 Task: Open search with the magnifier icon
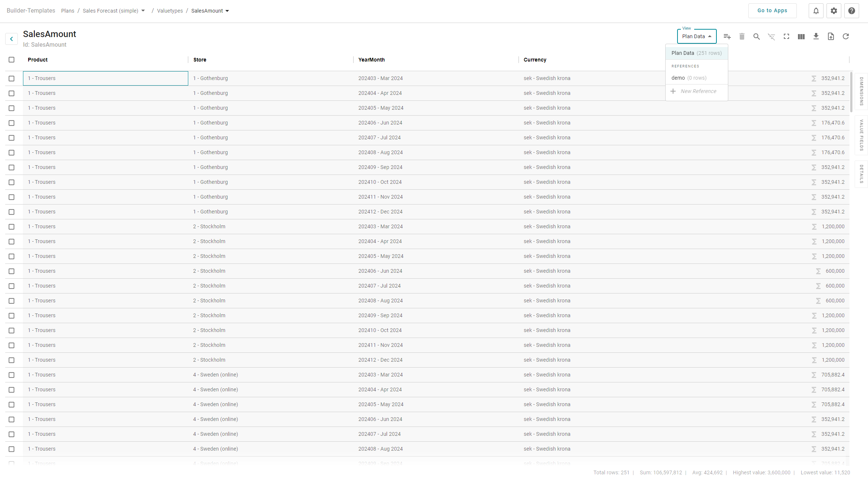(756, 36)
